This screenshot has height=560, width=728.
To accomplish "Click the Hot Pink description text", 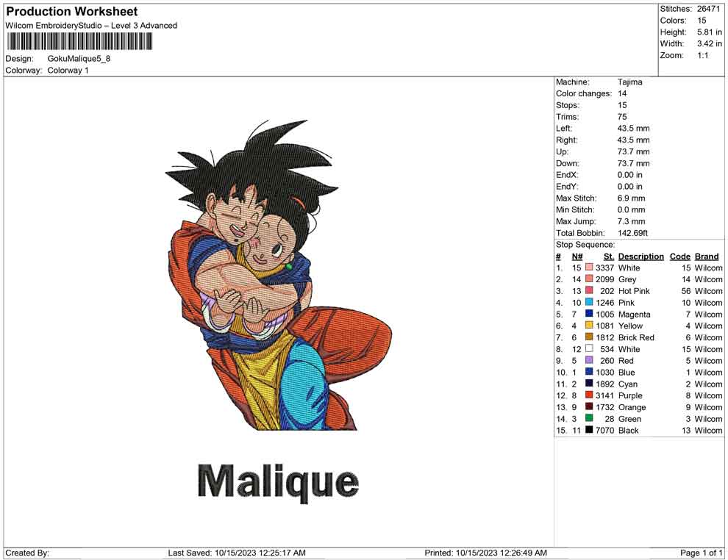I will (634, 291).
